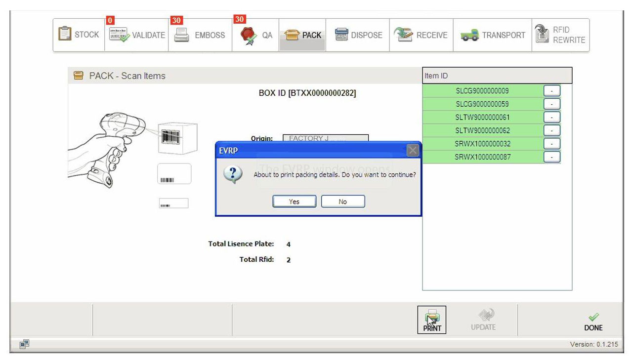Click the smallest barcode label thumbnail

pyautogui.click(x=173, y=203)
